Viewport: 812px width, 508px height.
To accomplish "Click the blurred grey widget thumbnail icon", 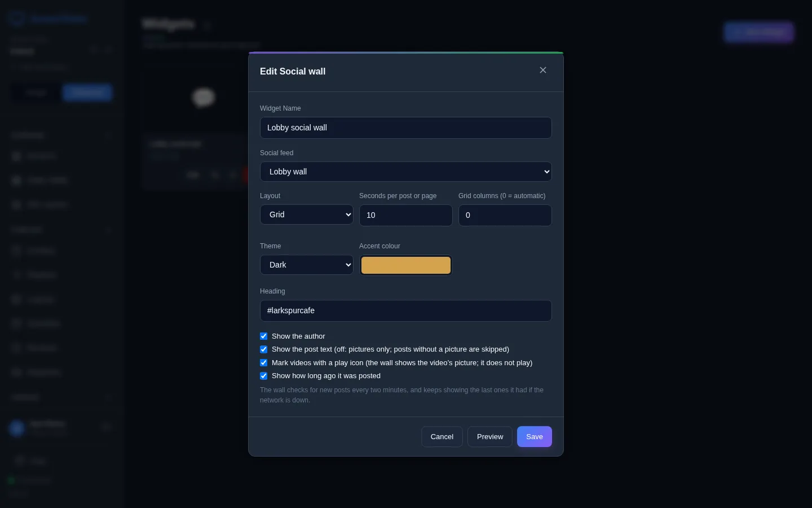I will [x=204, y=97].
